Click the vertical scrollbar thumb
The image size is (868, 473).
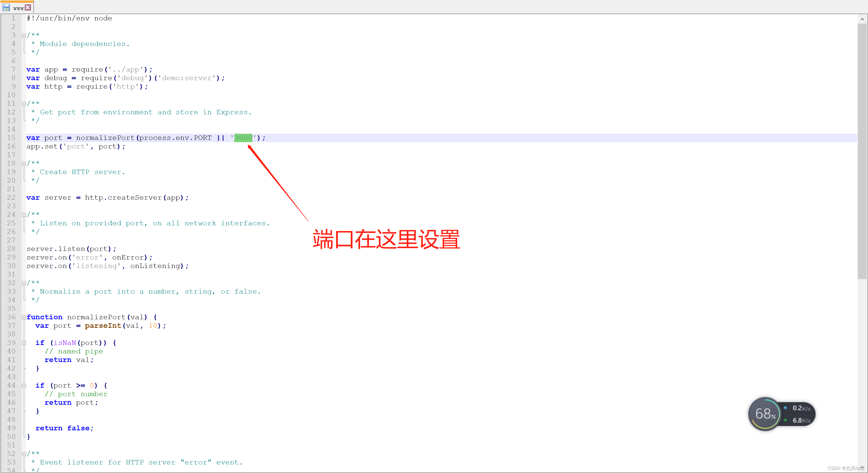(862, 151)
